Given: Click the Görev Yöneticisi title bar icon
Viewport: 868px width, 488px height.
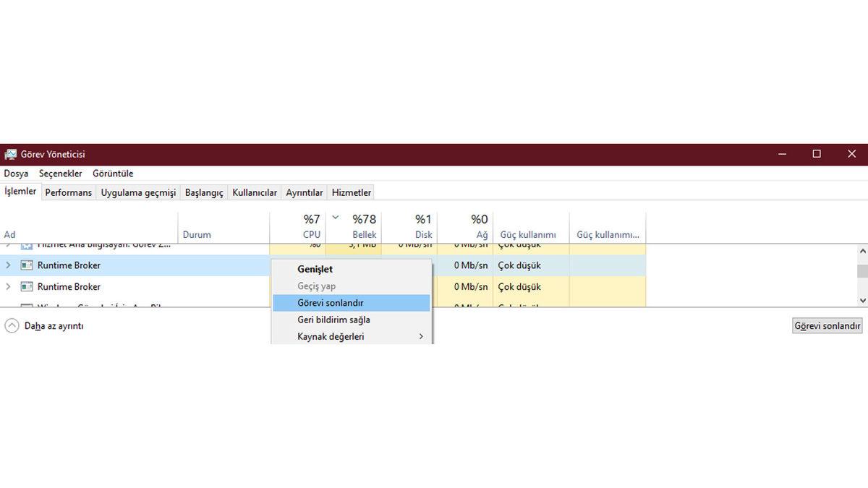Looking at the screenshot, I should tap(10, 155).
